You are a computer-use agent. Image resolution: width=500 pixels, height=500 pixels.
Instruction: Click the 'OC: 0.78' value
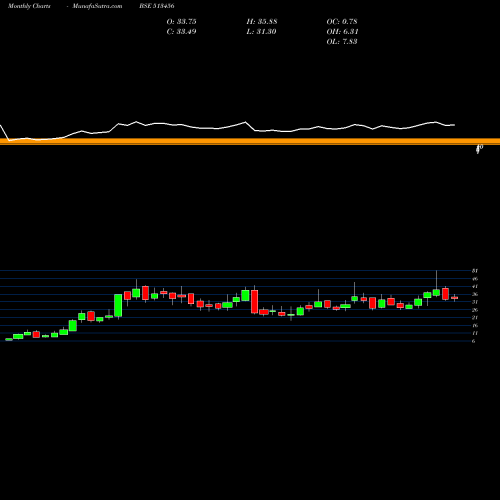coord(342,21)
